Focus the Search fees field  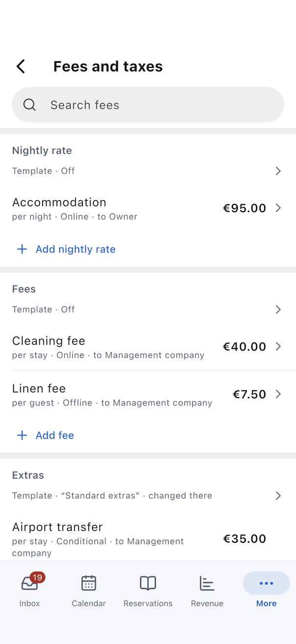(148, 105)
